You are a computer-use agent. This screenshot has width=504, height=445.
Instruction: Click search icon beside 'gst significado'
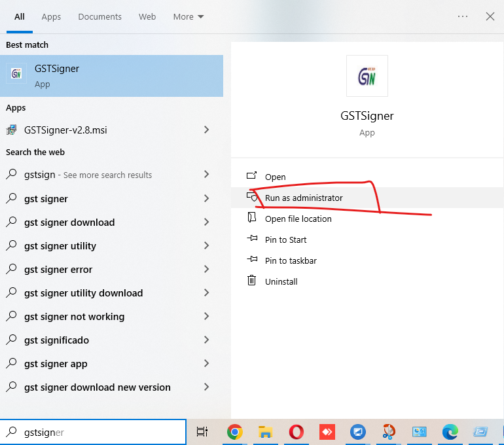pyautogui.click(x=11, y=340)
